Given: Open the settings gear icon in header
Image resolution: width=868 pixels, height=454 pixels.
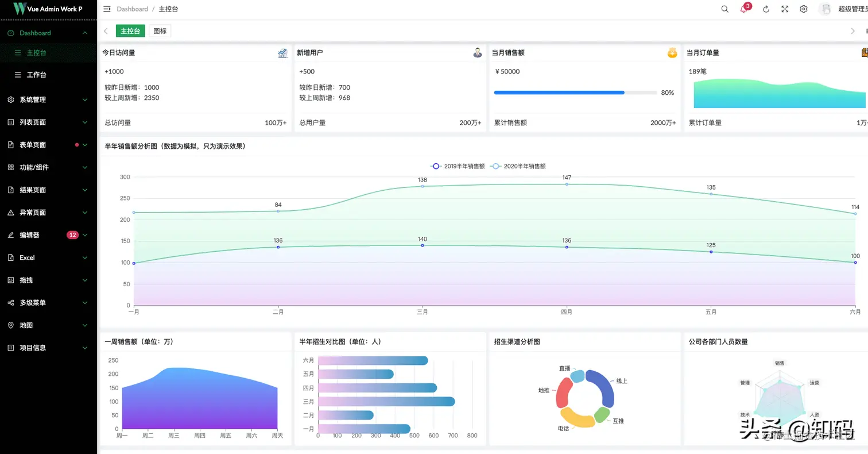Looking at the screenshot, I should pos(804,9).
